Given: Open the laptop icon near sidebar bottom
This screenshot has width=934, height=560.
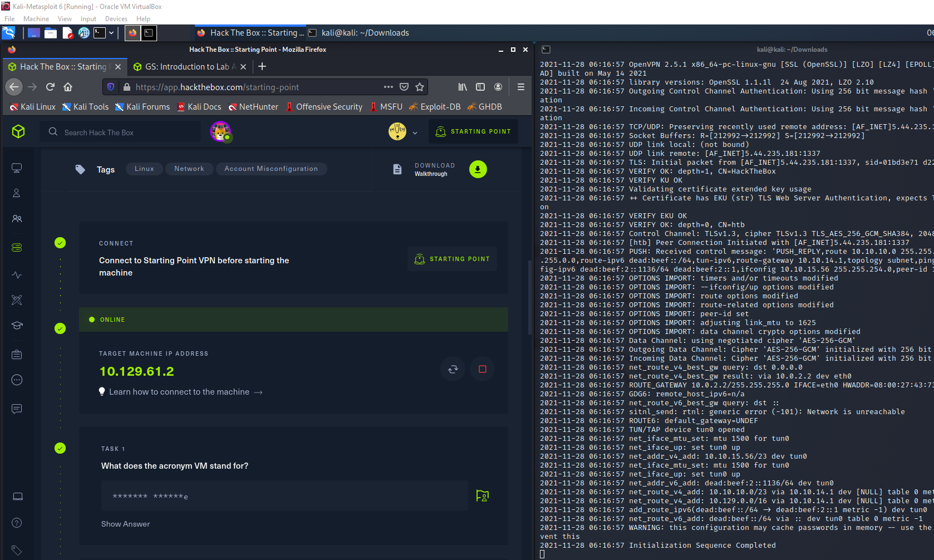Looking at the screenshot, I should click(x=17, y=496).
